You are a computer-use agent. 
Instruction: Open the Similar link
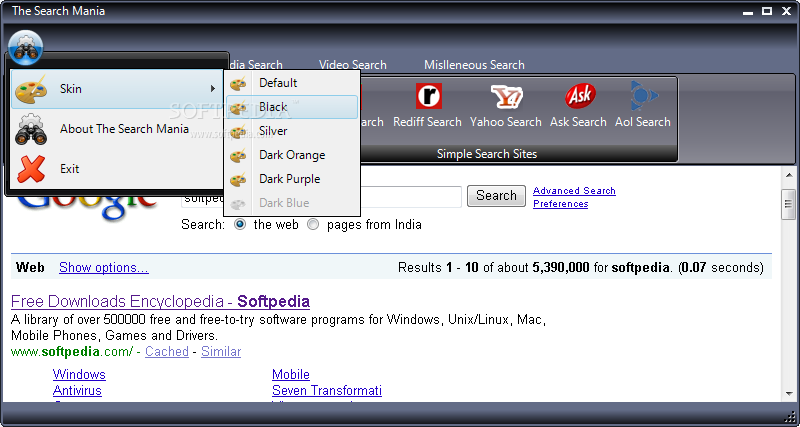click(x=221, y=351)
